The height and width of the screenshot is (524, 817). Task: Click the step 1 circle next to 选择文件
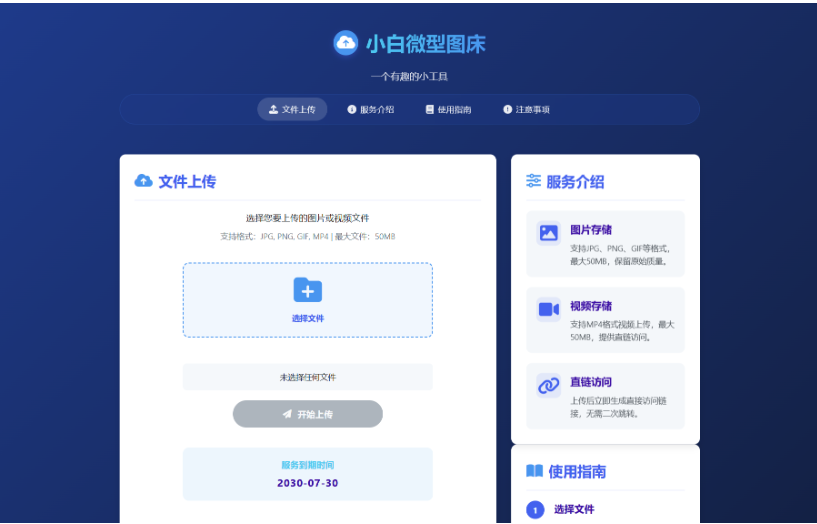(x=535, y=510)
